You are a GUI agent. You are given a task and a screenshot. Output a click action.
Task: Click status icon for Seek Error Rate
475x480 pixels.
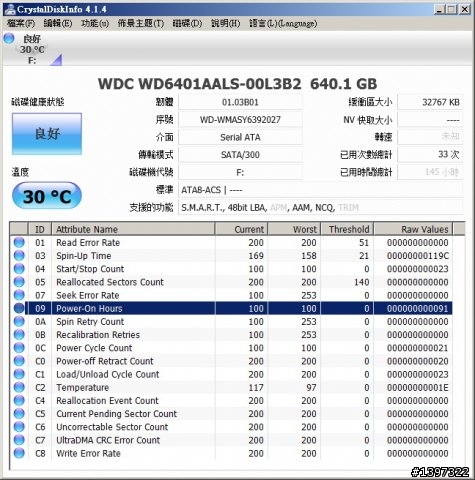coord(19,295)
